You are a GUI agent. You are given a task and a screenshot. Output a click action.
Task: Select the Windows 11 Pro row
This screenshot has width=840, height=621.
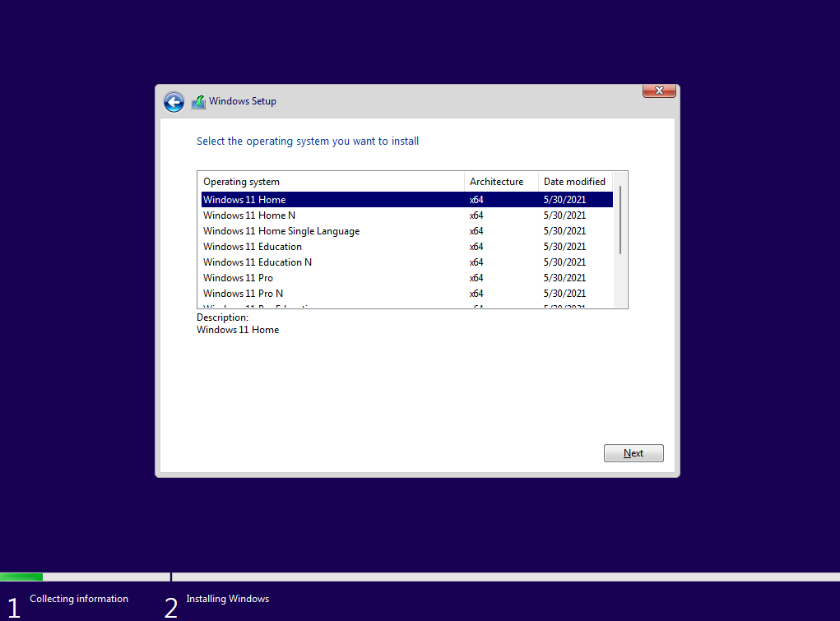point(406,277)
